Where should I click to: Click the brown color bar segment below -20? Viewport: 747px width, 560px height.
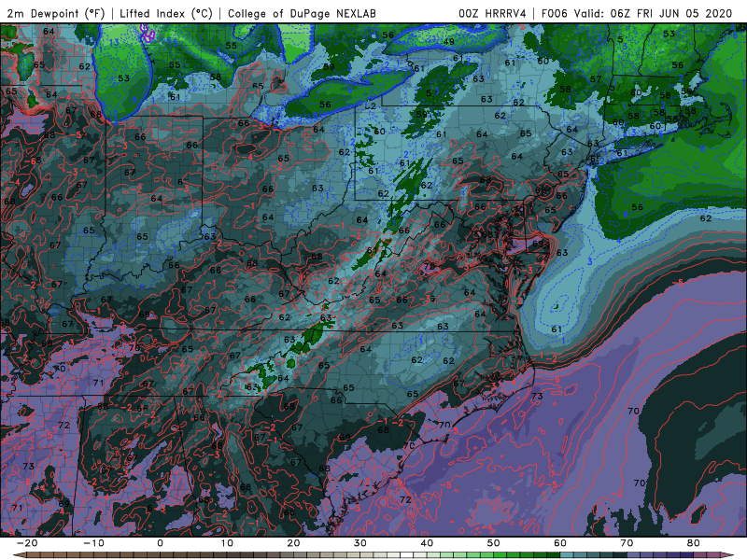34,555
